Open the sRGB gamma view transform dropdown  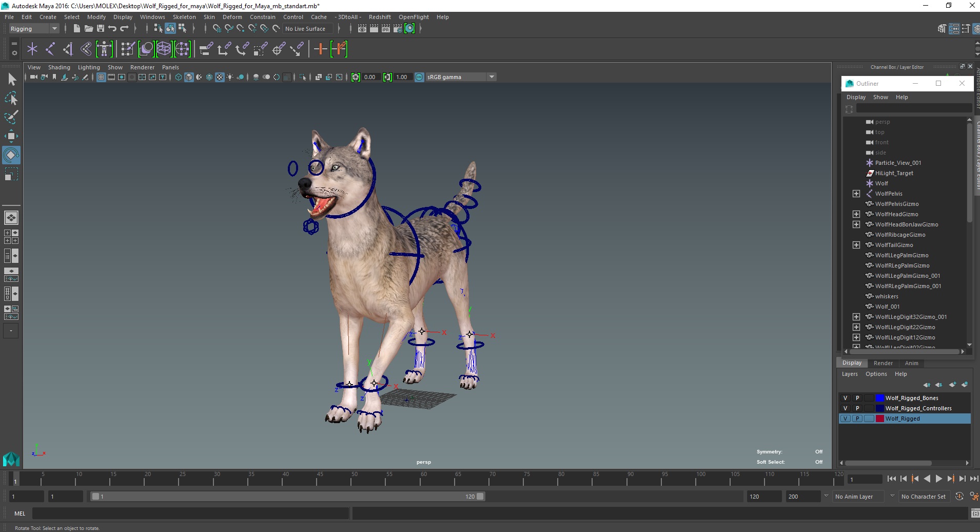click(x=461, y=77)
